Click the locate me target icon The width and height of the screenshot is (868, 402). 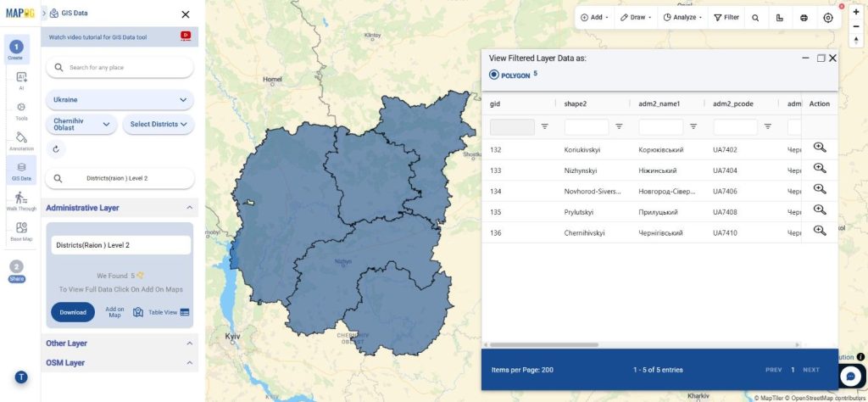828,18
